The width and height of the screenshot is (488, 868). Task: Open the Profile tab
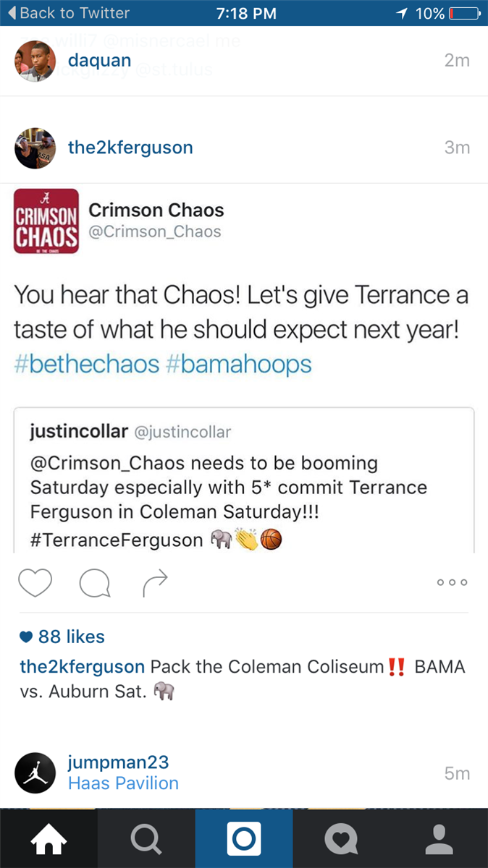[439, 839]
